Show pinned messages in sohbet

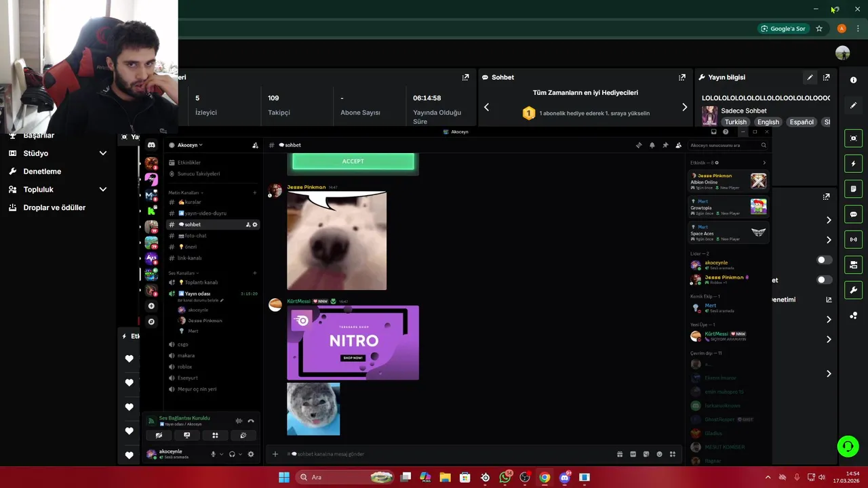click(x=665, y=145)
